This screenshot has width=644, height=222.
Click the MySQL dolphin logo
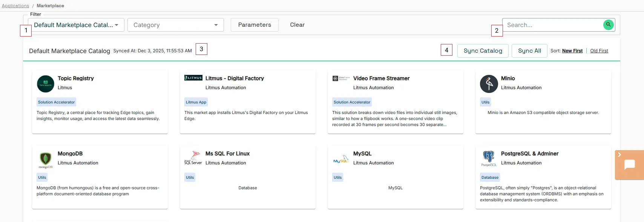(341, 159)
